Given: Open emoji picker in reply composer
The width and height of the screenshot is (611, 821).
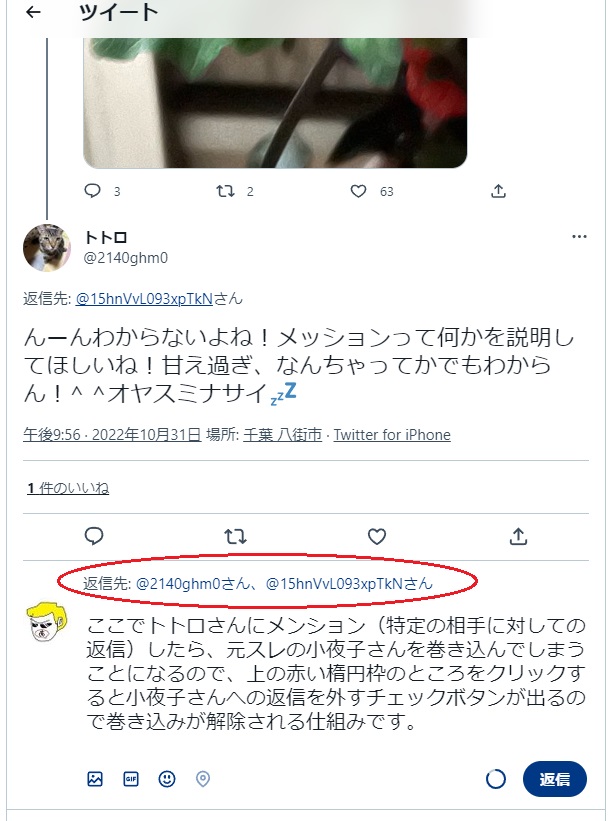Looking at the screenshot, I should pyautogui.click(x=167, y=779).
